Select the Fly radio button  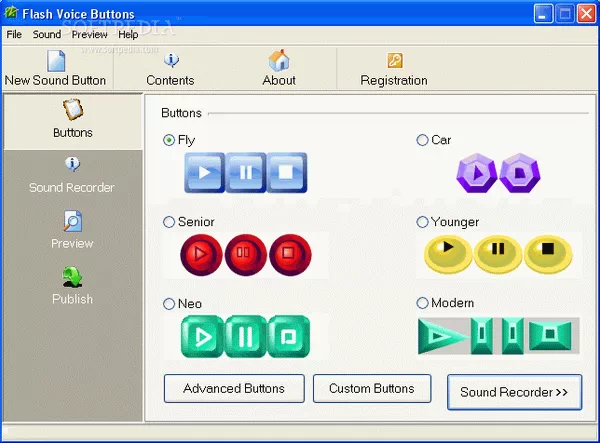(x=169, y=140)
